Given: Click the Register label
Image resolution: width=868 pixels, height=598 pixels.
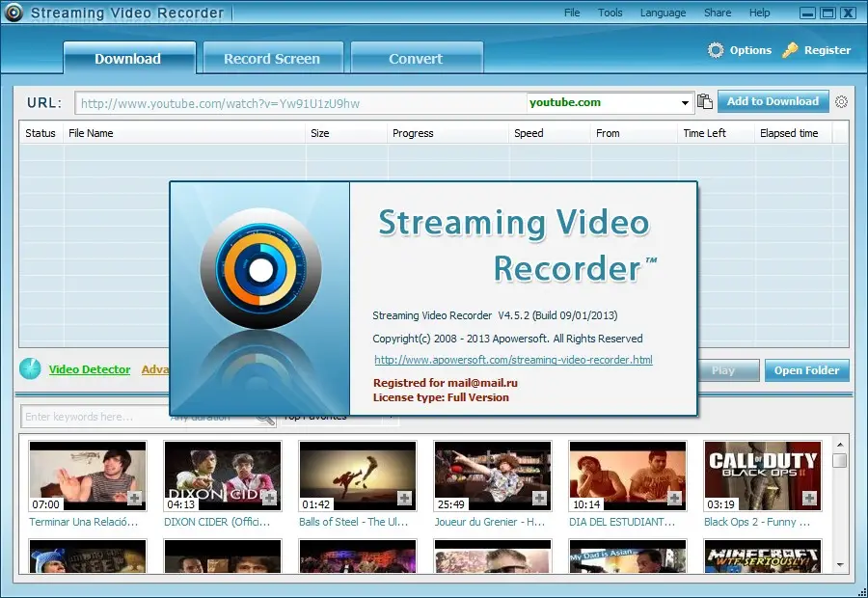Looking at the screenshot, I should [x=827, y=50].
